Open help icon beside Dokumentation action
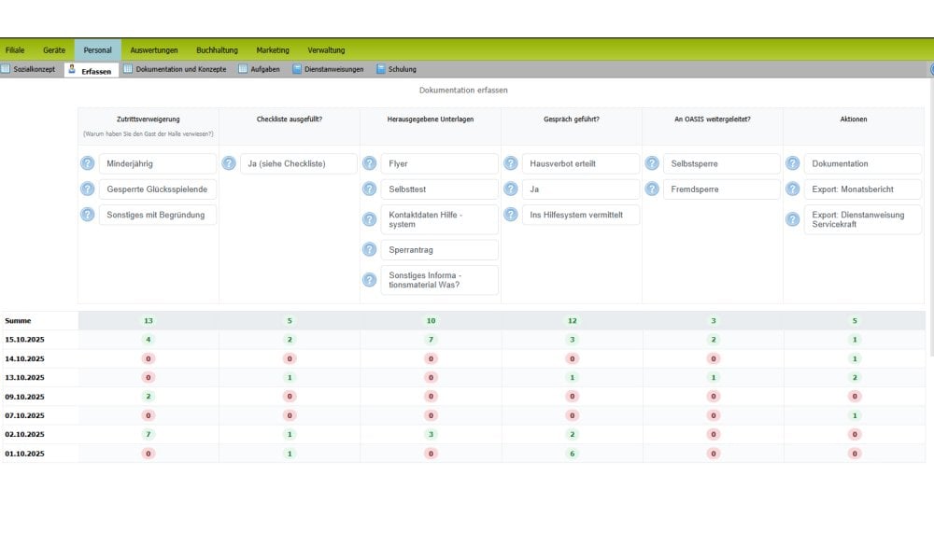This screenshot has width=934, height=560. (792, 163)
